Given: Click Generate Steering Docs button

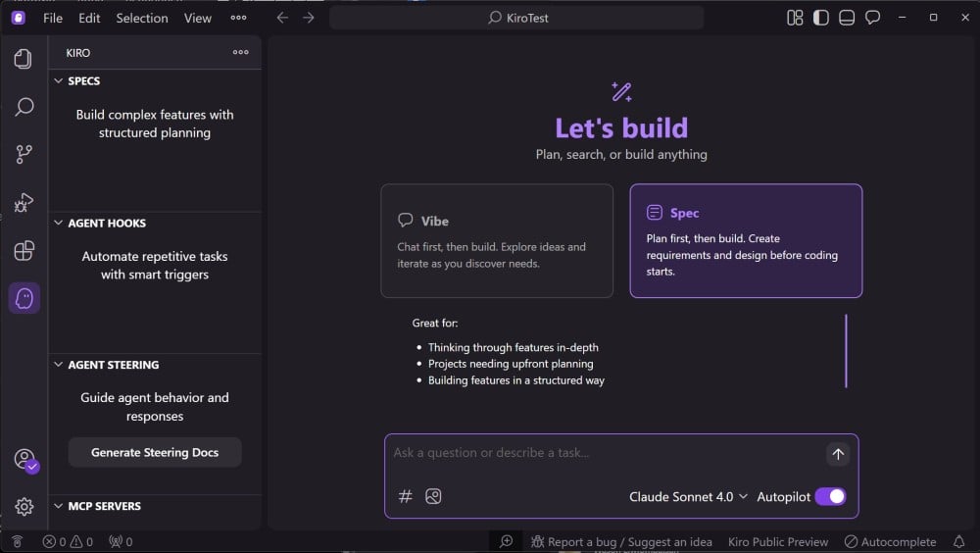Looking at the screenshot, I should (x=155, y=452).
